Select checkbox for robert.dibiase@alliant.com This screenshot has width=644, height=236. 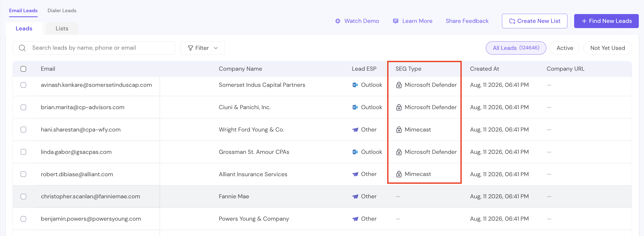click(x=23, y=174)
